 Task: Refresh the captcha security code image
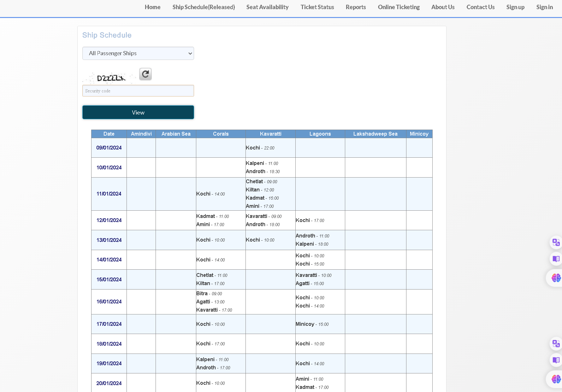pyautogui.click(x=145, y=74)
